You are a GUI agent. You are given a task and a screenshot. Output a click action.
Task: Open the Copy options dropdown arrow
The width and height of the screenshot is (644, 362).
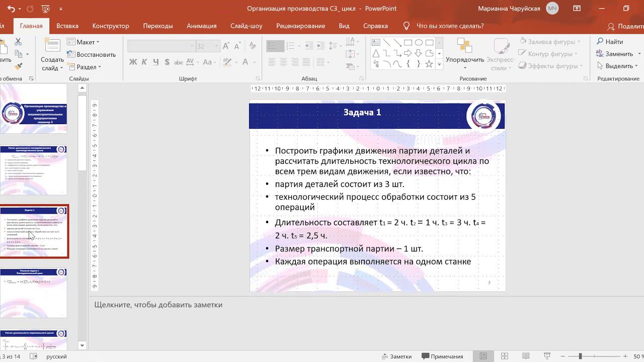click(27, 54)
